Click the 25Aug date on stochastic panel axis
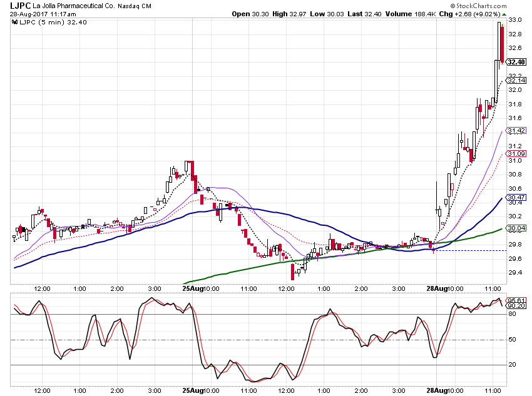The width and height of the screenshot is (532, 396). tap(193, 390)
